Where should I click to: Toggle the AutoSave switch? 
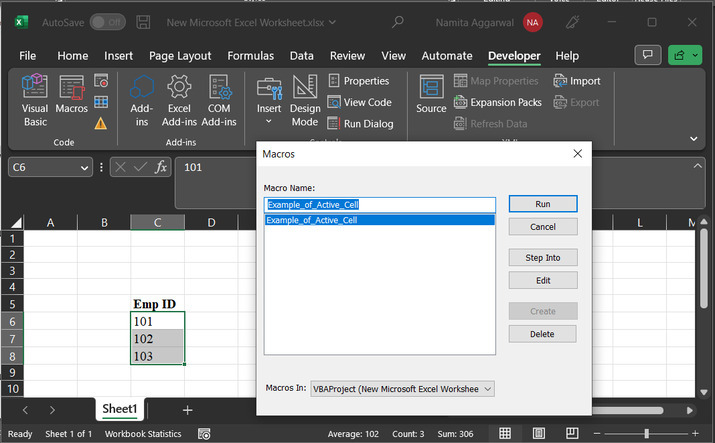(108, 21)
